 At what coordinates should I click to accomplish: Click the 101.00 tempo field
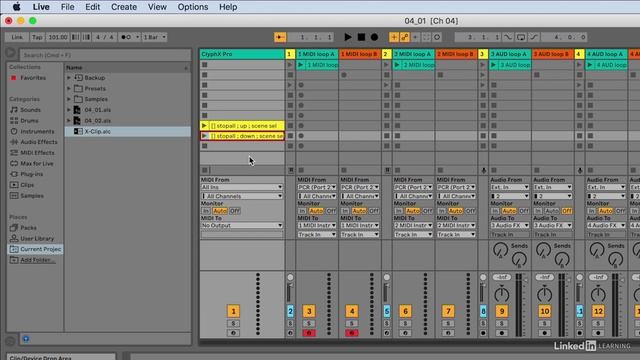click(58, 37)
